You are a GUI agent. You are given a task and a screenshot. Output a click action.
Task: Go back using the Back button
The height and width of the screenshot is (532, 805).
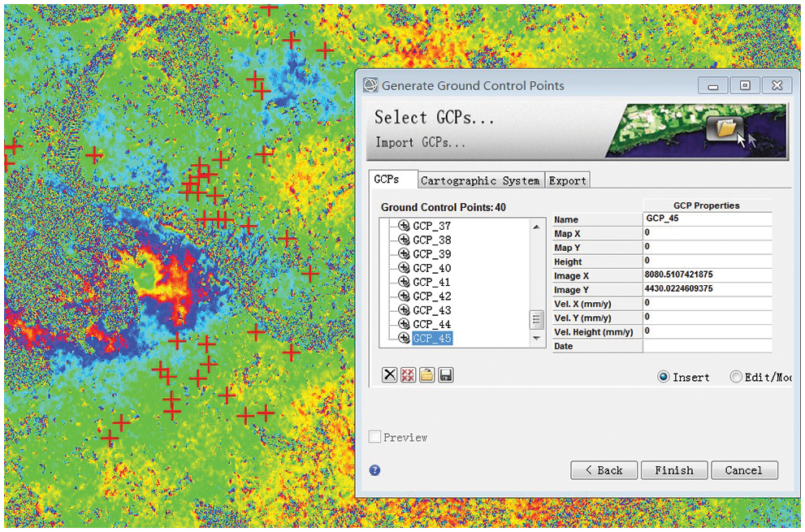(x=603, y=469)
